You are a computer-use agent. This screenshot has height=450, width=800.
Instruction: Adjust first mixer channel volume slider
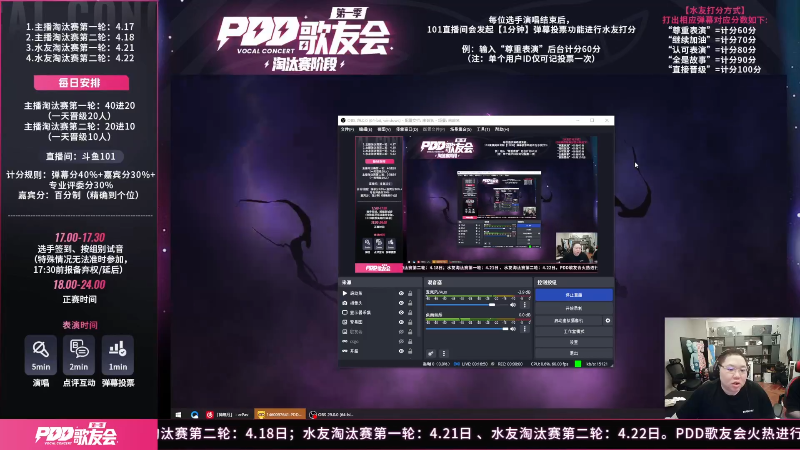coord(467,305)
